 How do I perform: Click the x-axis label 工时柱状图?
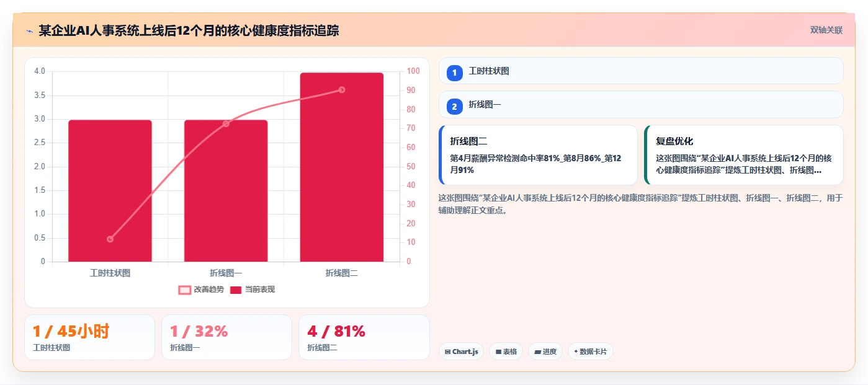[x=110, y=273]
